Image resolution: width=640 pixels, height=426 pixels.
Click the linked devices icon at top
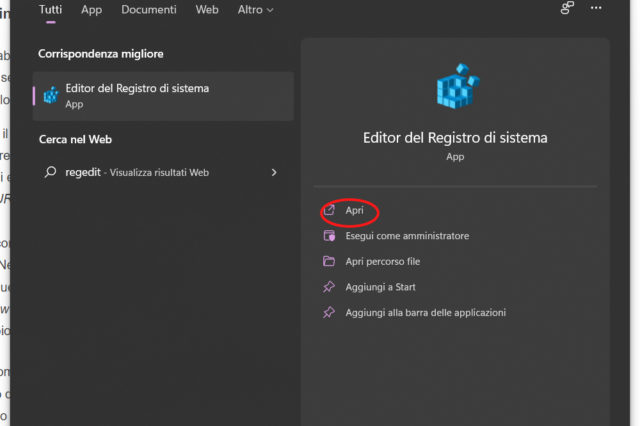(x=567, y=9)
